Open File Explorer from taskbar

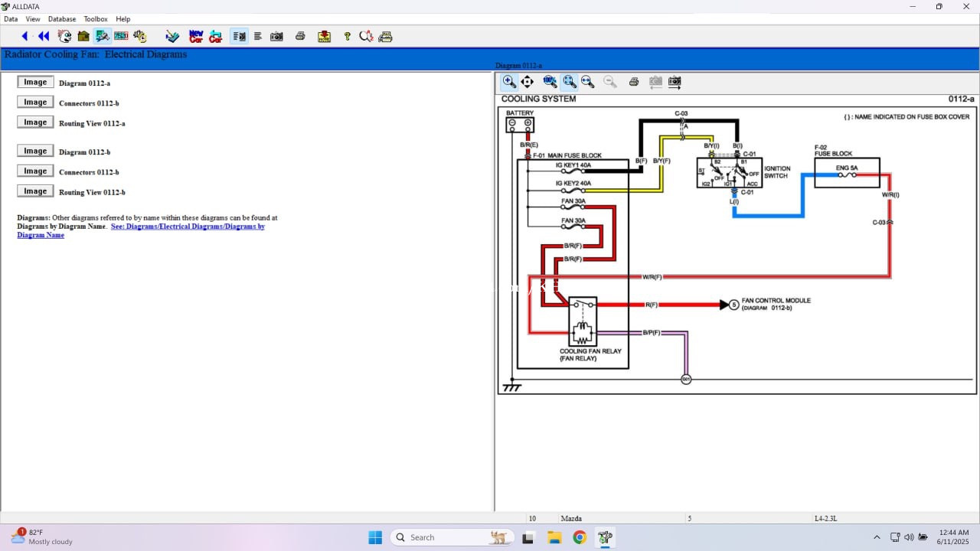coord(554,537)
